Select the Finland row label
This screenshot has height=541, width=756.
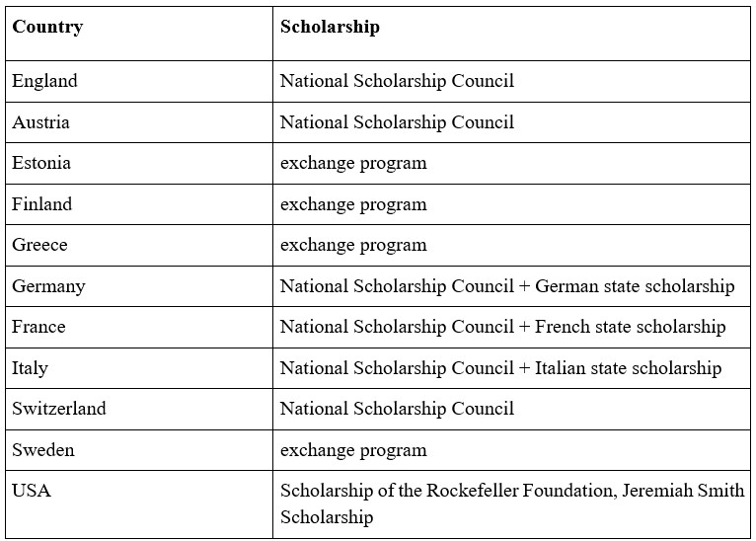point(42,203)
